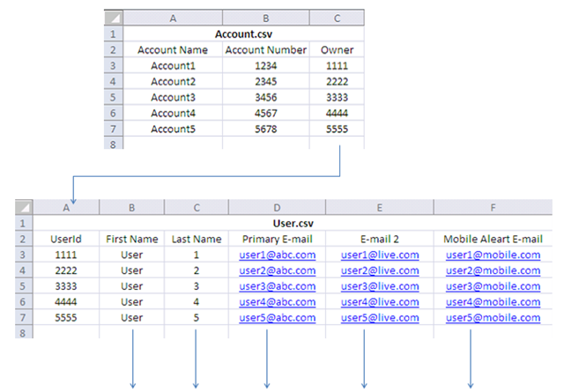Click the user3@live.com hyperlink

379,286
